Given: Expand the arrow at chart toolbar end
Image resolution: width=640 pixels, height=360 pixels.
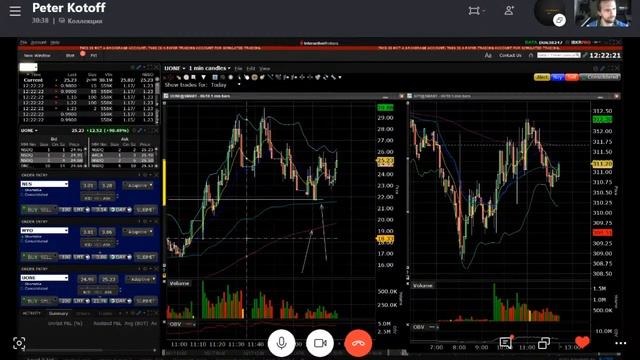Looking at the screenshot, I should (340, 77).
